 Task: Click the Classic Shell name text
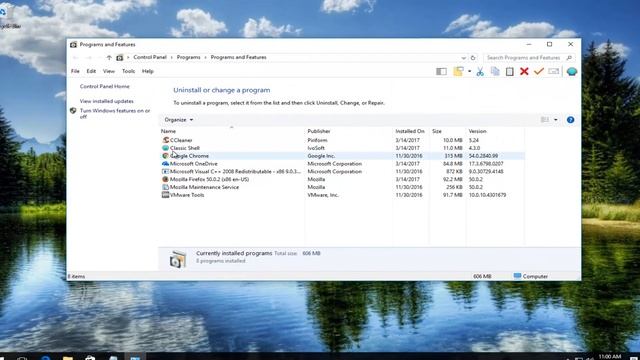[184, 148]
